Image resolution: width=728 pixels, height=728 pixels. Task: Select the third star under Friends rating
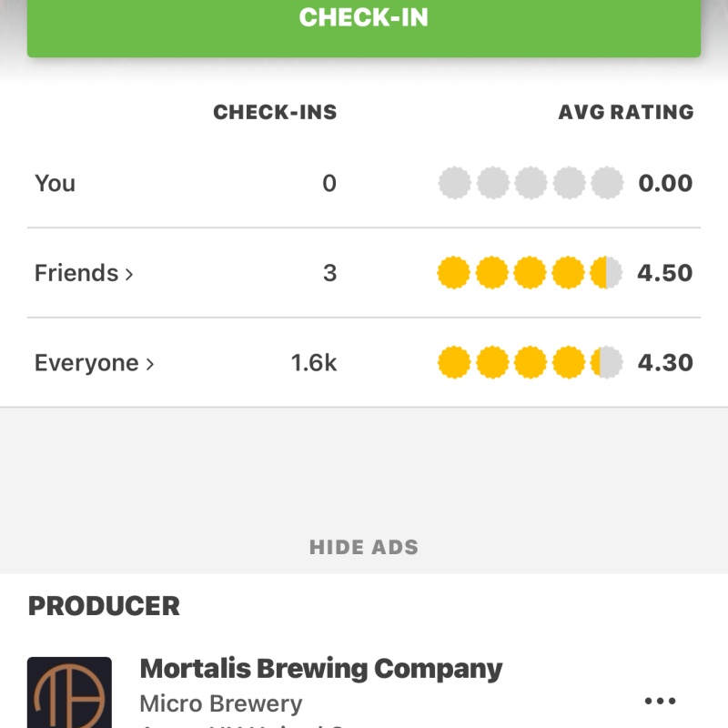click(530, 272)
